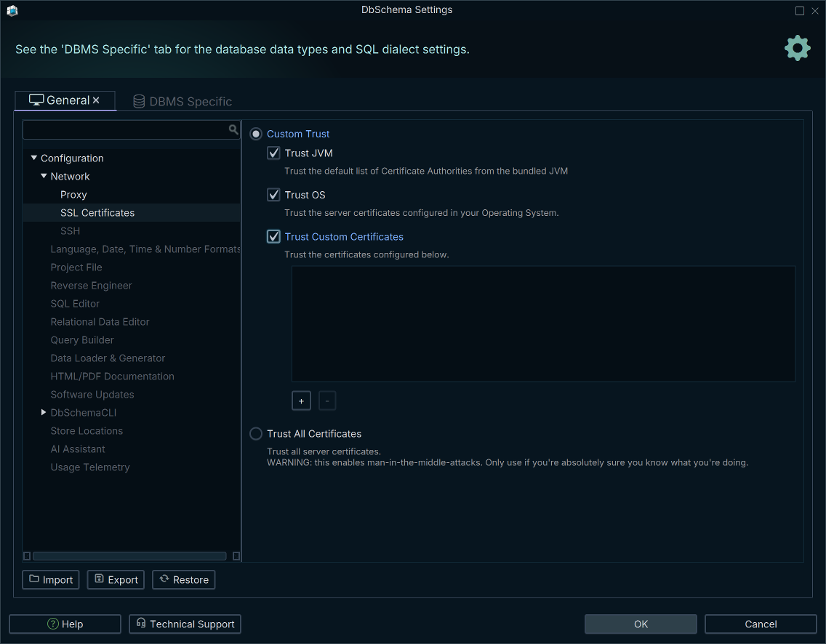Click the question mark Help icon

[52, 624]
